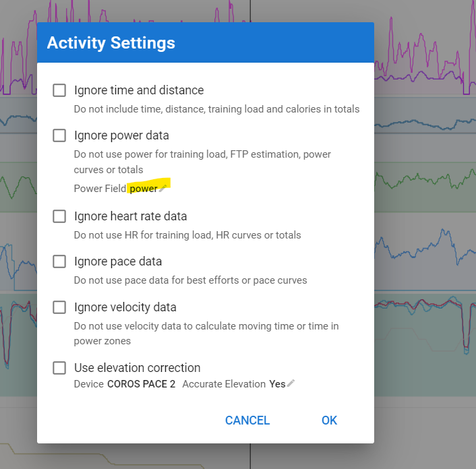Image resolution: width=476 pixels, height=469 pixels.
Task: Enable the Ignore power data checkbox
Action: point(59,135)
